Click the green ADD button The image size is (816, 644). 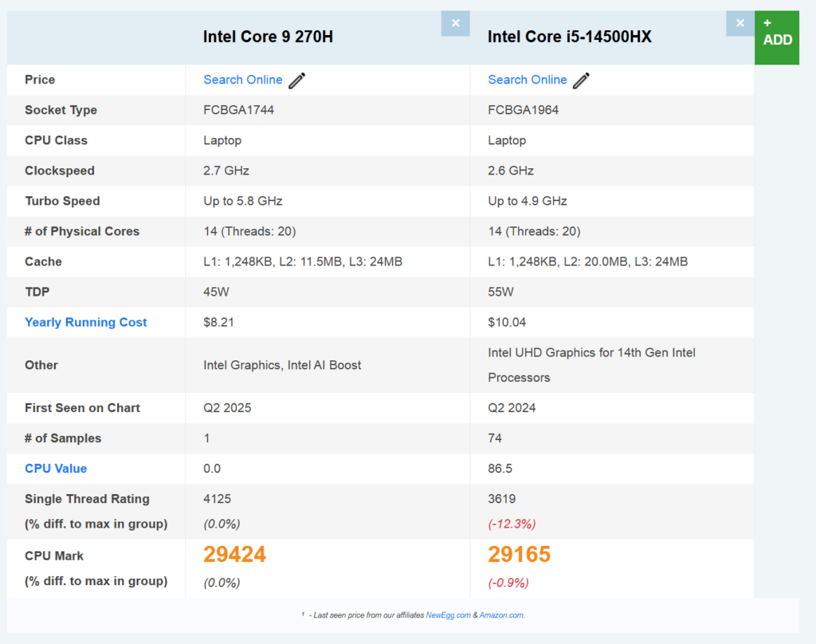pyautogui.click(x=777, y=37)
